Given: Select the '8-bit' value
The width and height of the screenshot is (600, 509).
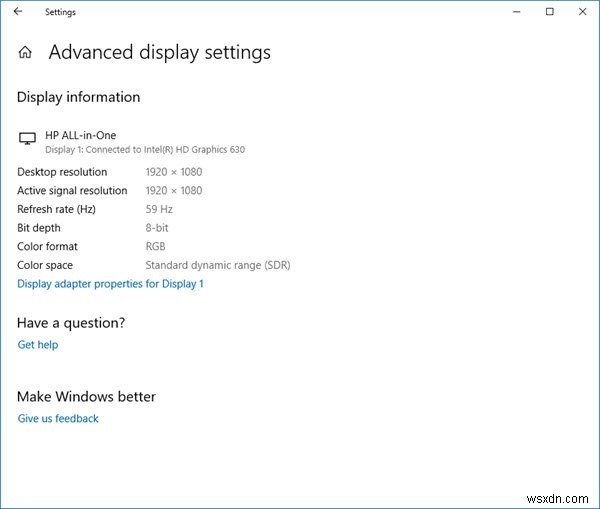Looking at the screenshot, I should click(157, 228).
